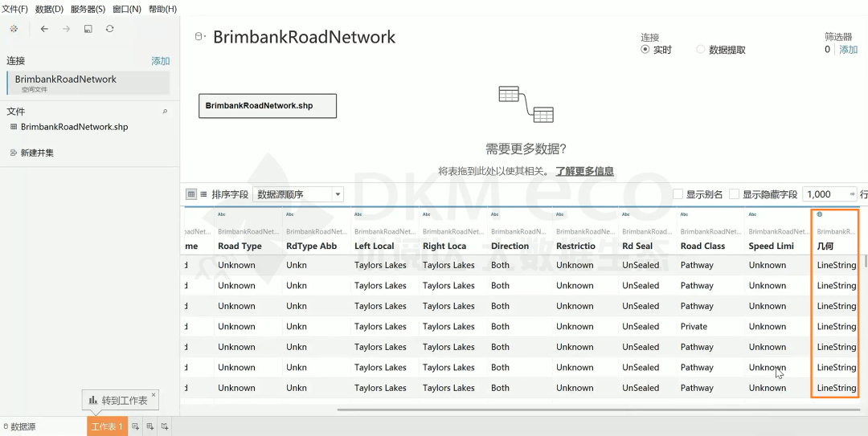Enable the 显示隐藏字段 checkbox
This screenshot has width=868, height=436.
click(735, 194)
